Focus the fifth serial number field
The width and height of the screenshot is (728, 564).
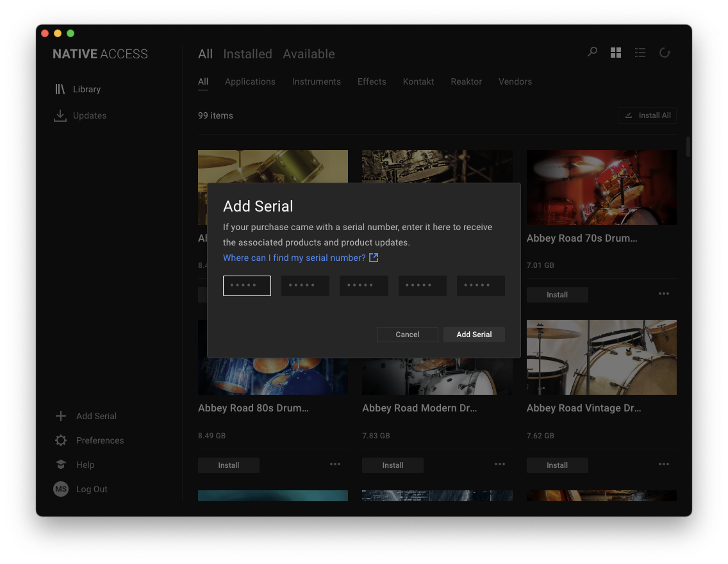[481, 285]
